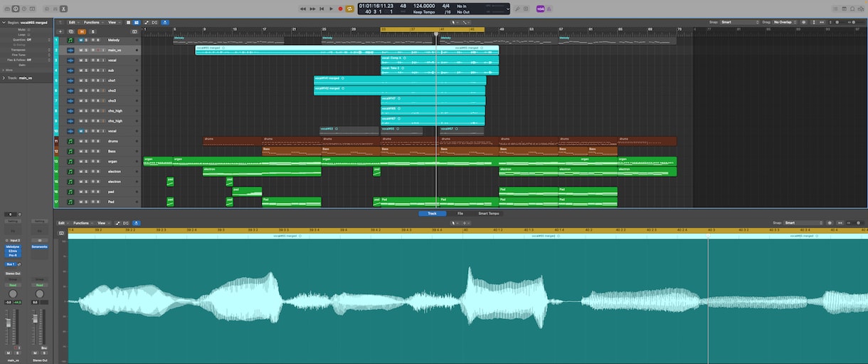The height and width of the screenshot is (364, 868).
Task: Switch to the Track tab in editor
Action: point(432,214)
